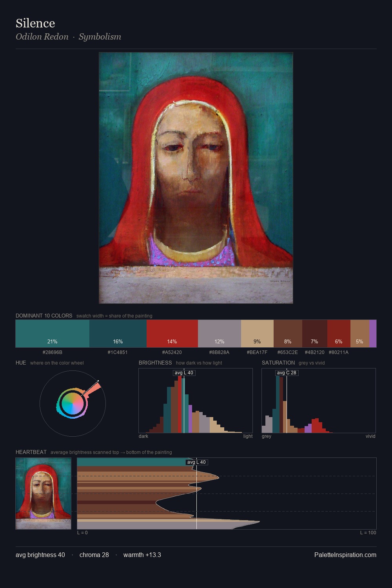Click the 'grey vs vivid' caption
The width and height of the screenshot is (392, 588).
[312, 363]
